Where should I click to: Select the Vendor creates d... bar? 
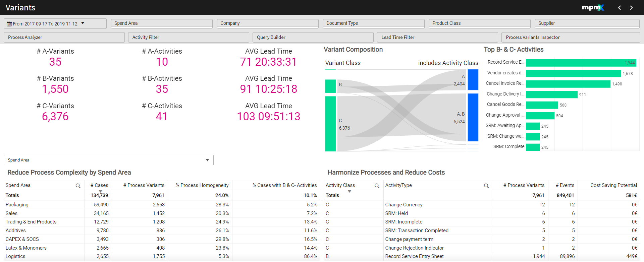tap(574, 73)
